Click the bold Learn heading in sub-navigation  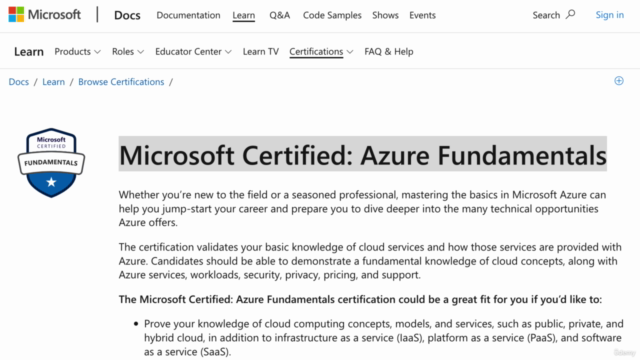coord(29,52)
